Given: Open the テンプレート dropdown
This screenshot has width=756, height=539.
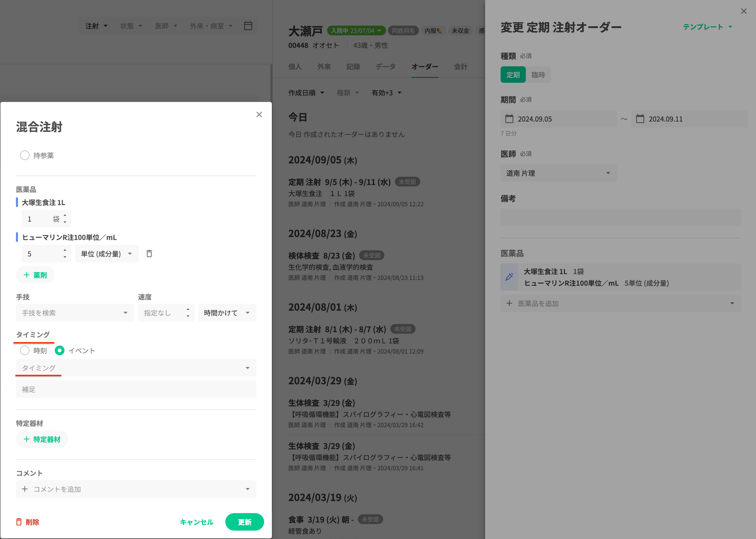Looking at the screenshot, I should coord(708,27).
